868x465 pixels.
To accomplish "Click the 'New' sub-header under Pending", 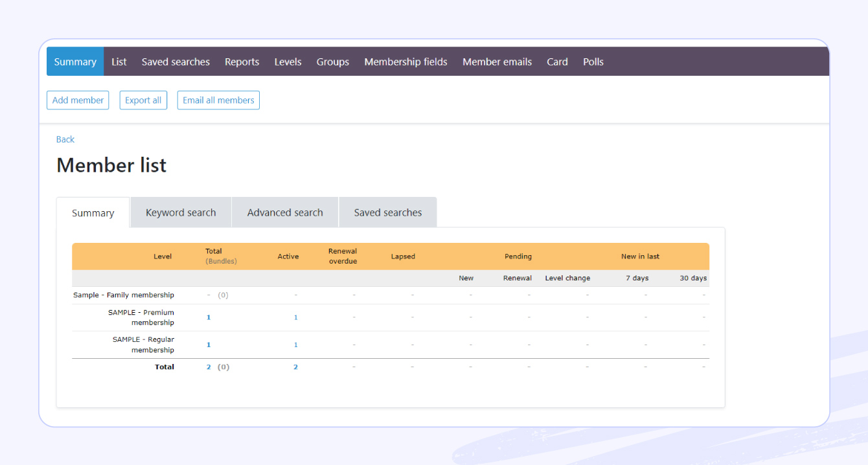I will point(466,278).
